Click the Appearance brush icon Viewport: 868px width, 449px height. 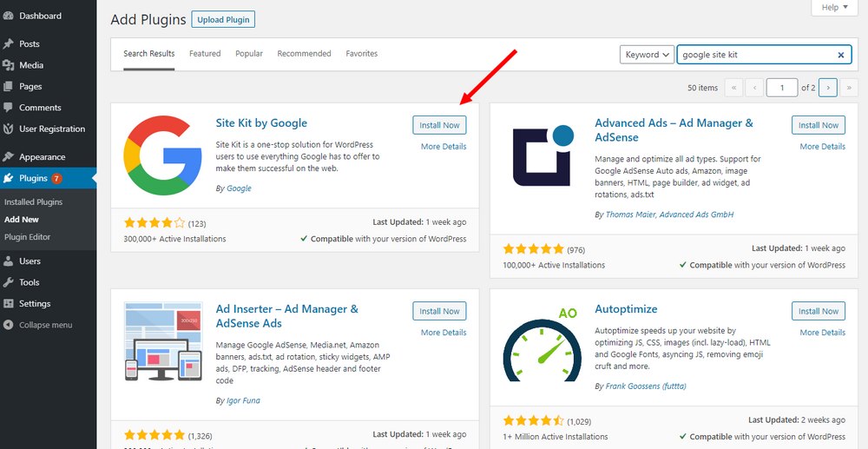point(8,156)
